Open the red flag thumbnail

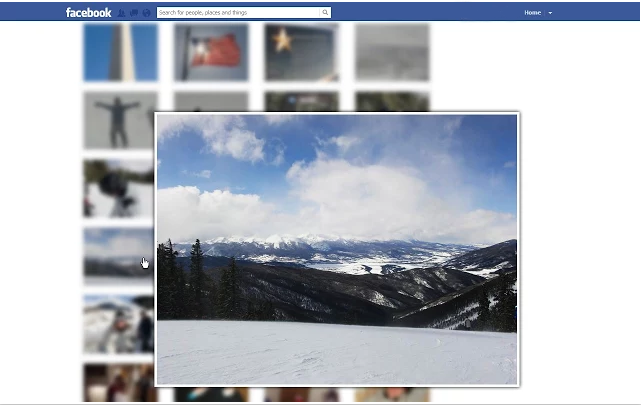pos(211,52)
